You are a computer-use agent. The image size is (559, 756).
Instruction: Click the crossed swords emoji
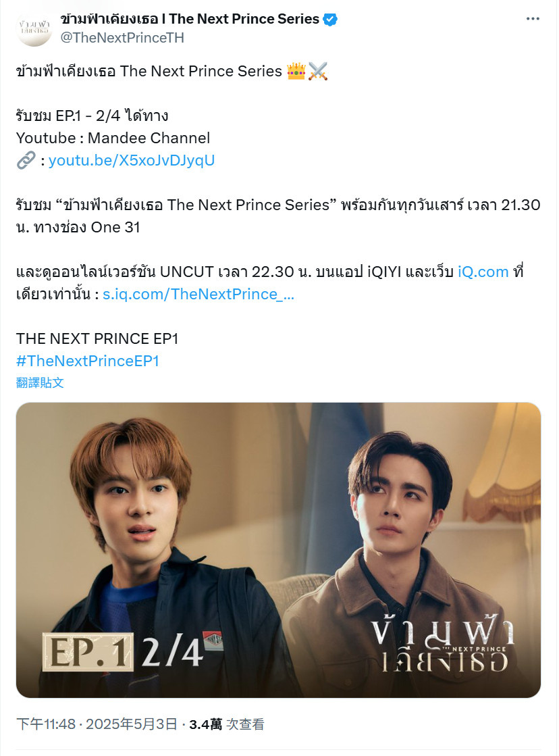click(318, 72)
